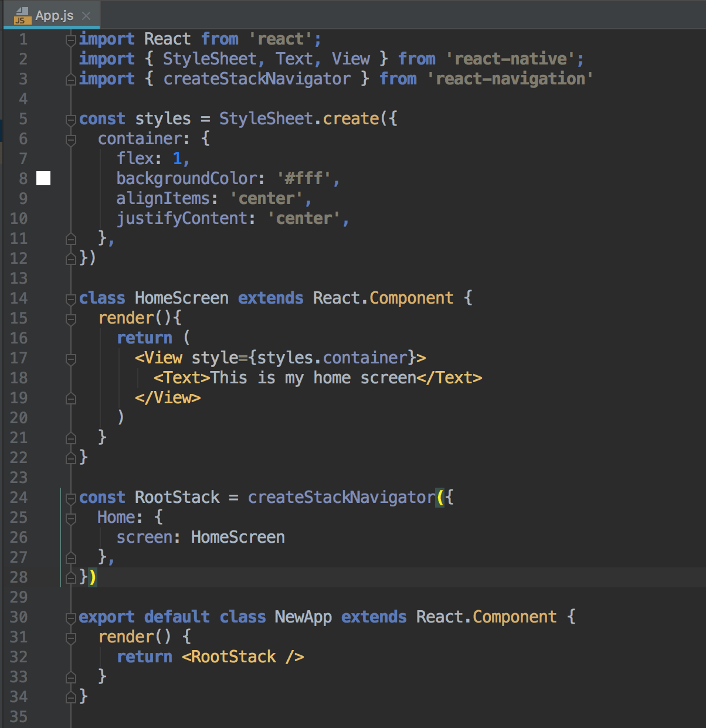Collapse the container style object

(x=70, y=138)
